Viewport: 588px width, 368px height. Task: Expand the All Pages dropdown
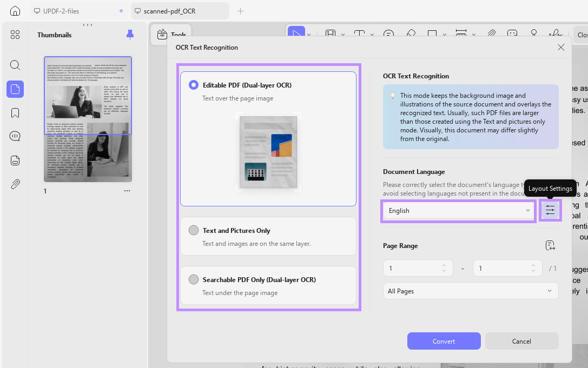point(471,291)
